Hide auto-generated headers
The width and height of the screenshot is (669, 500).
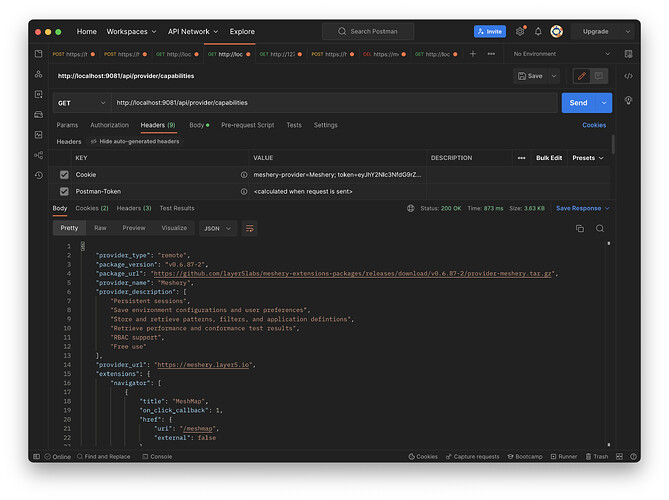(135, 141)
